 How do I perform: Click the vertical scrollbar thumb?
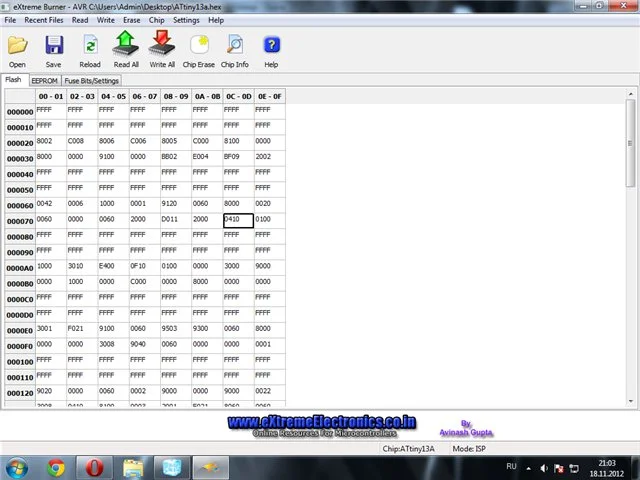[x=631, y=143]
